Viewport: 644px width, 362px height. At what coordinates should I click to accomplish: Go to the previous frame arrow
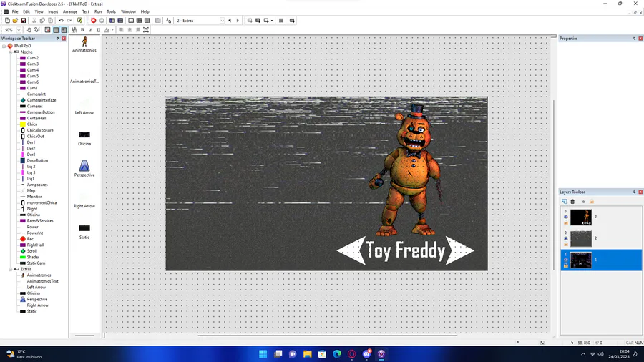click(x=230, y=21)
